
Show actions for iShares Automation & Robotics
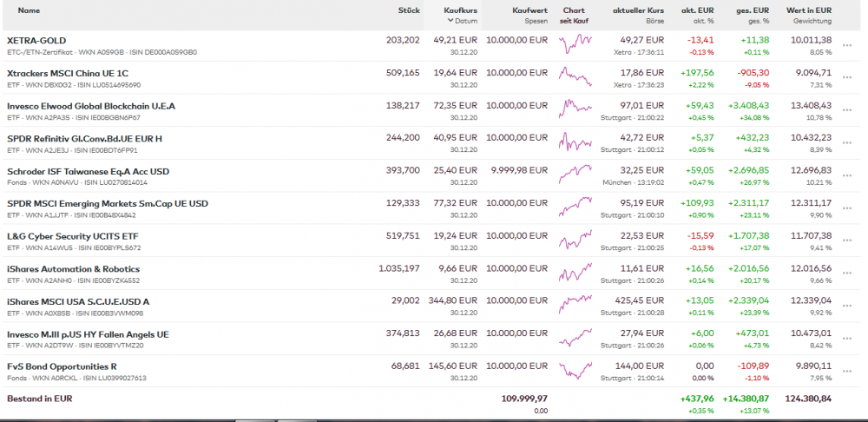(846, 274)
